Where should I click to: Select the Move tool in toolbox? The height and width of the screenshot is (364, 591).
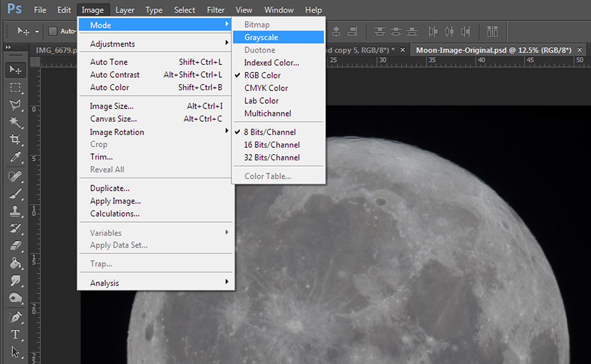pos(15,70)
